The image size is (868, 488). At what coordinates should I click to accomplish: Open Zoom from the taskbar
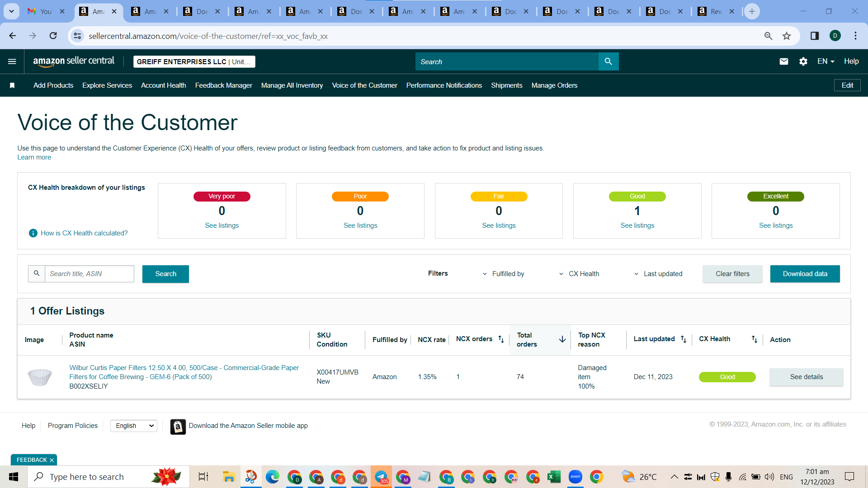pyautogui.click(x=575, y=477)
